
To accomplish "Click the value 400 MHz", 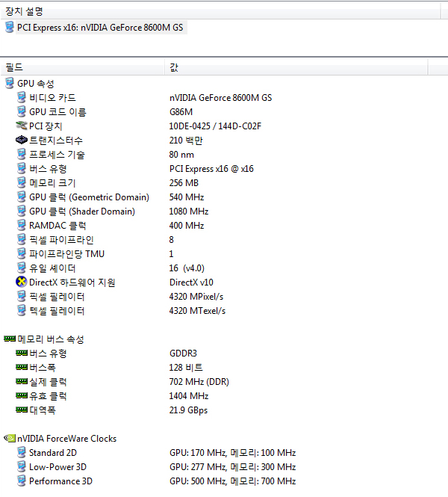I will click(x=187, y=226).
